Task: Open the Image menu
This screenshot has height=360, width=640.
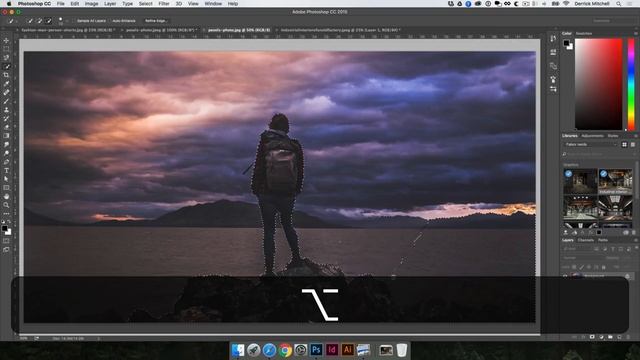Action: (x=91, y=4)
